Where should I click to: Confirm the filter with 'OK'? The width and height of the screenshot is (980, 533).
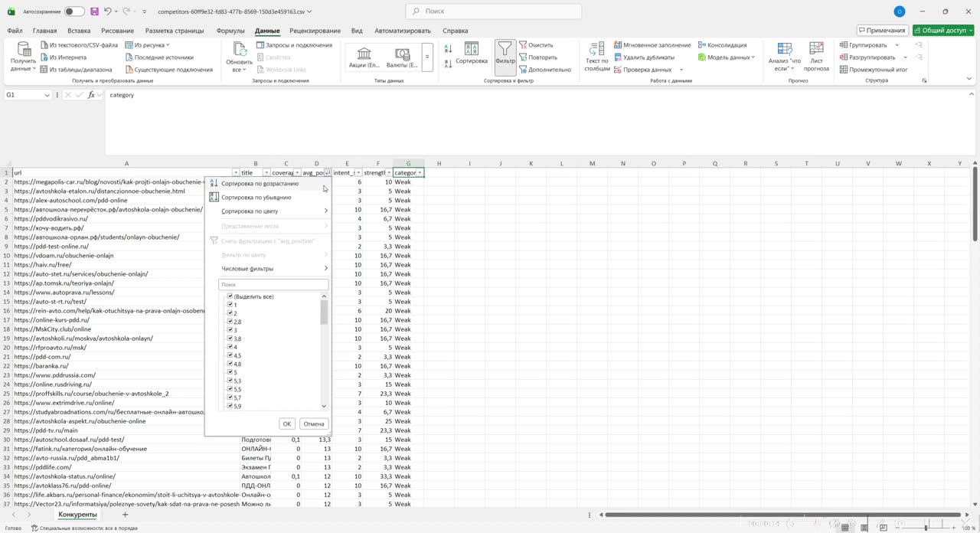[x=287, y=424]
